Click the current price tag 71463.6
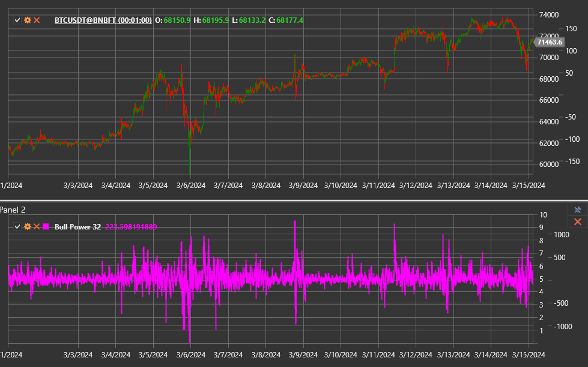Screen dimensions: 588x367 tap(550, 42)
